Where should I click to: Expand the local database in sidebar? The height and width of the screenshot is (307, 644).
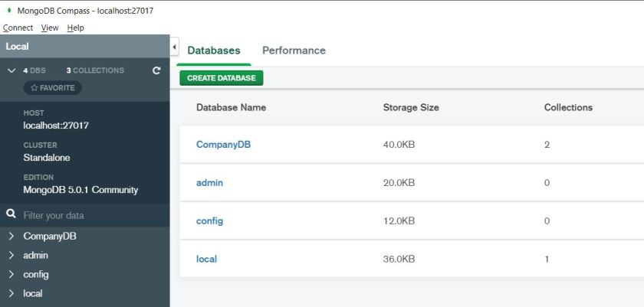(11, 294)
